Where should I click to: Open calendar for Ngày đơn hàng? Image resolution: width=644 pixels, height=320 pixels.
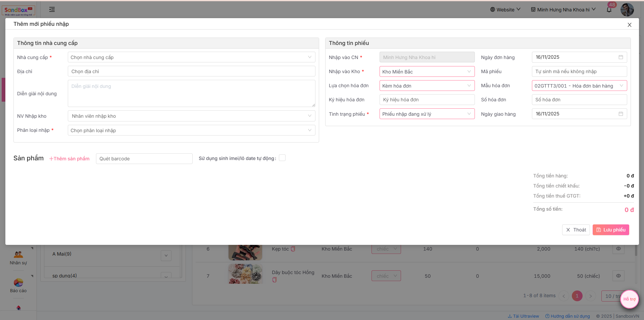pyautogui.click(x=621, y=57)
